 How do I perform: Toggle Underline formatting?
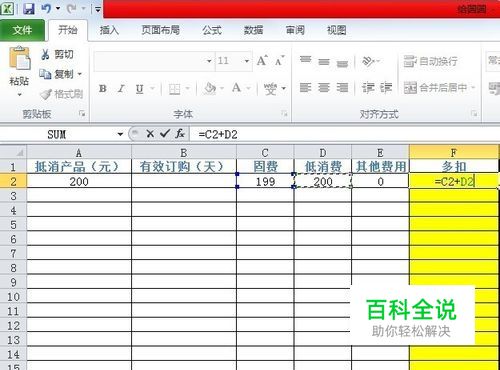click(x=139, y=89)
